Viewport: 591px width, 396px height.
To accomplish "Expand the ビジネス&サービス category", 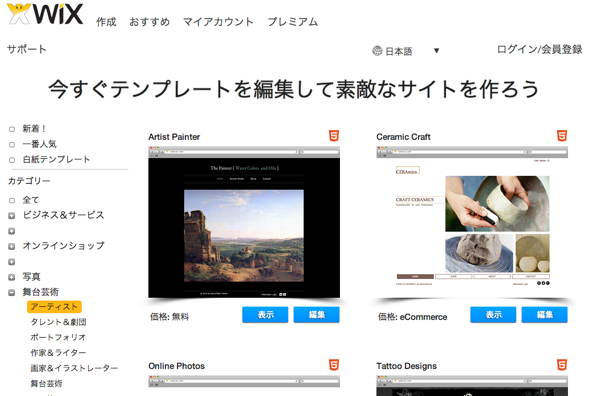I will pyautogui.click(x=12, y=216).
